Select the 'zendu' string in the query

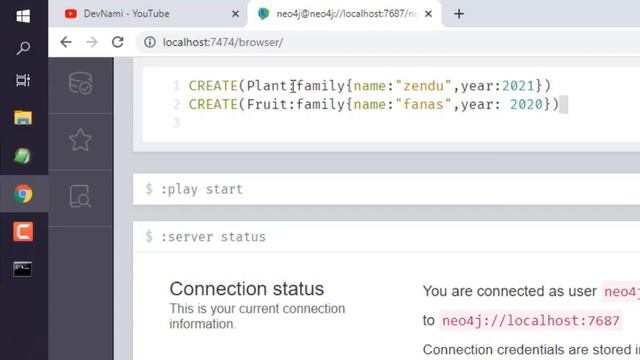tap(423, 86)
